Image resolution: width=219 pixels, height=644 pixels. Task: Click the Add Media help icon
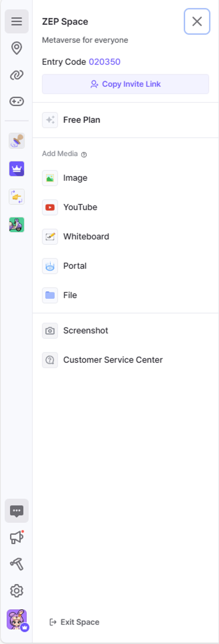coord(84,155)
